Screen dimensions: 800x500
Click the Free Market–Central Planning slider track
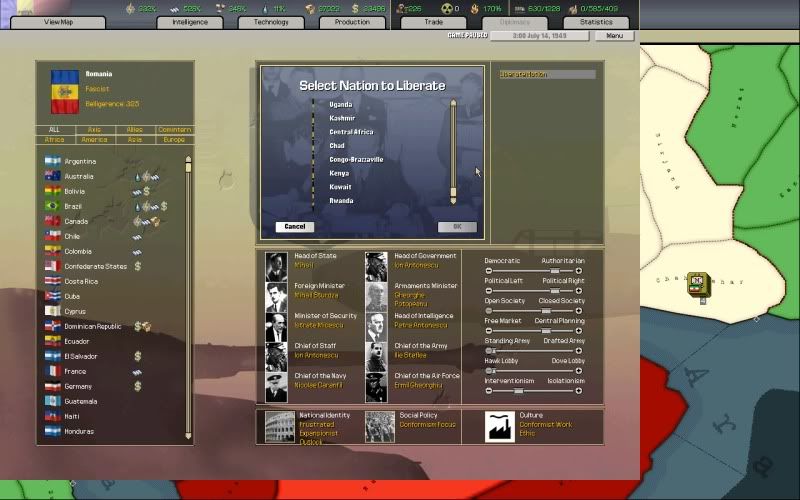(533, 331)
